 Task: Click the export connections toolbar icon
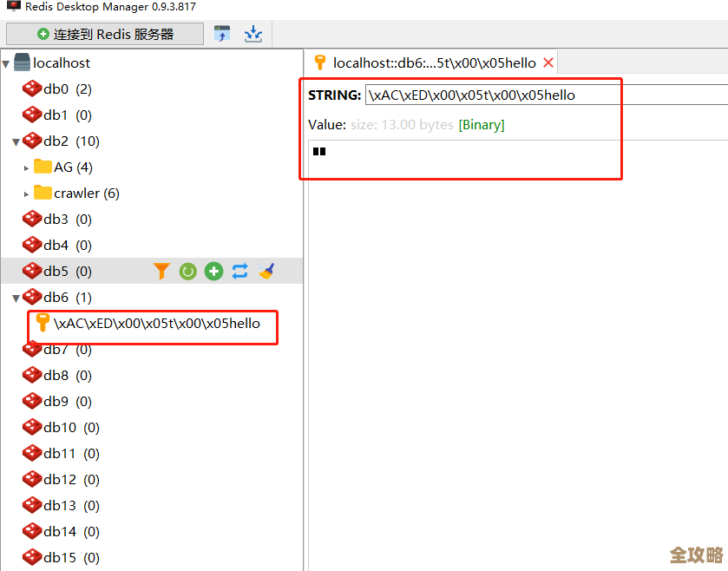coord(253,34)
